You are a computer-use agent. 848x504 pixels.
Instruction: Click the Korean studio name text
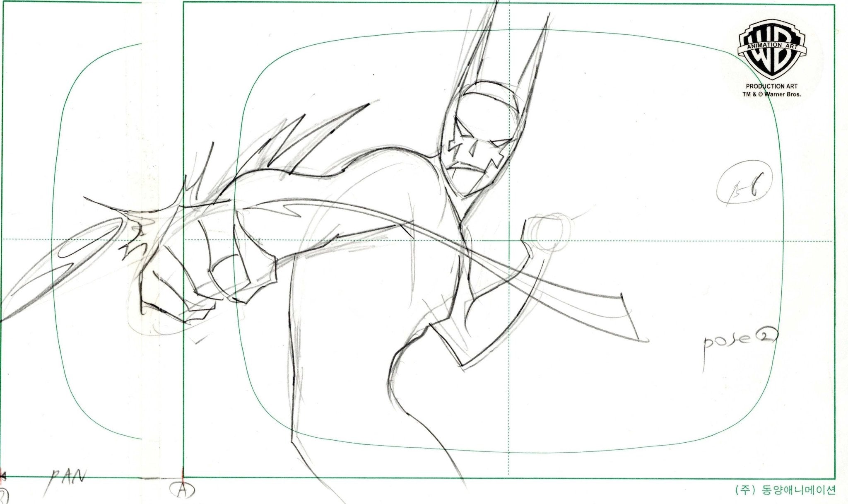[785, 490]
